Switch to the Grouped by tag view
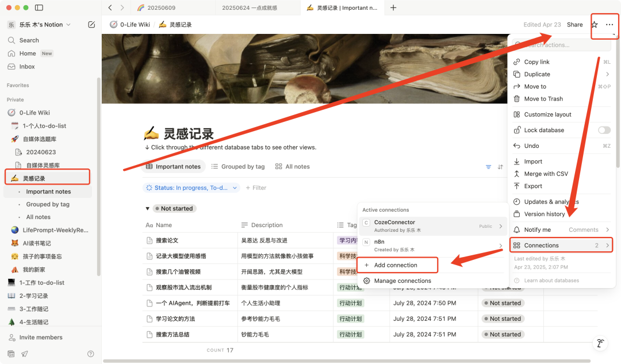 (238, 167)
